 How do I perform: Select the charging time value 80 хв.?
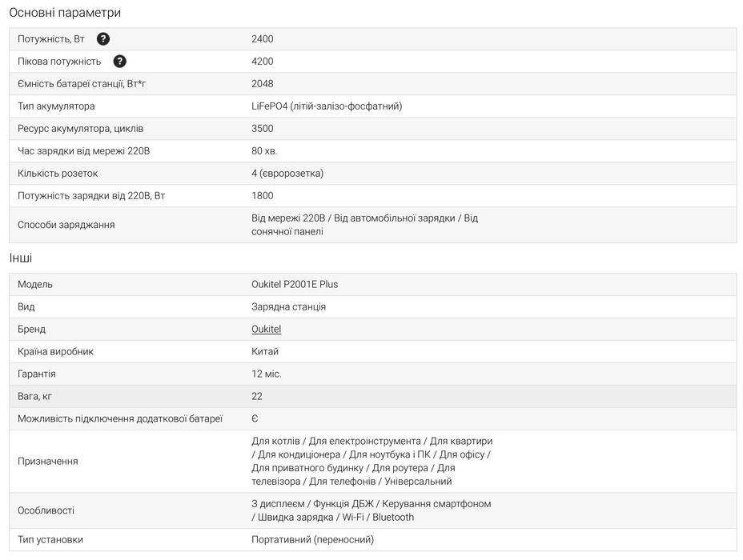pyautogui.click(x=264, y=151)
